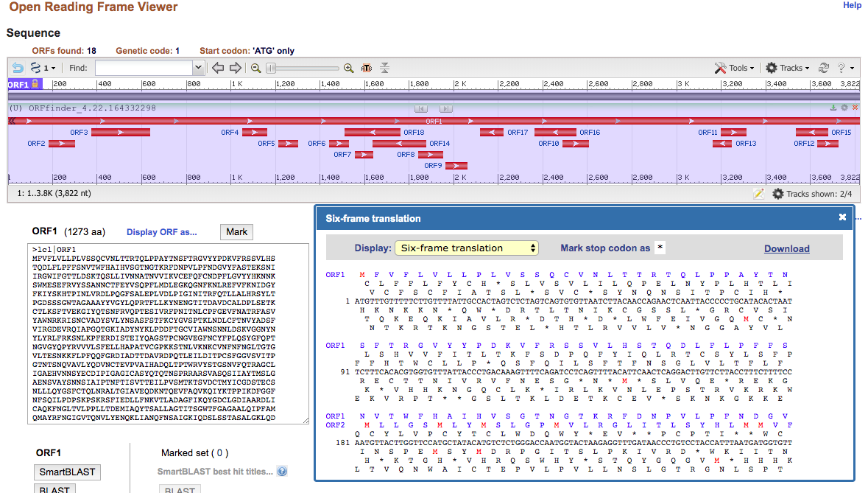The width and height of the screenshot is (868, 493).
Task: Select the ORF18 bar in graphic view
Action: coord(373,133)
